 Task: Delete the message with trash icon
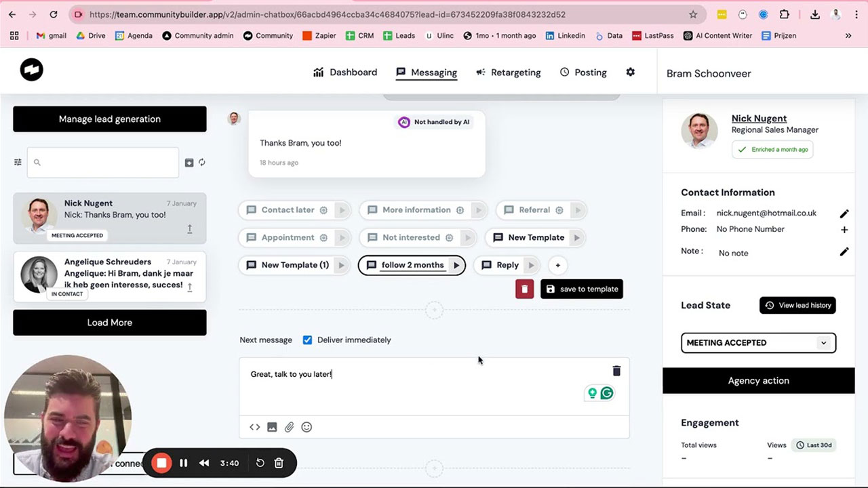[616, 371]
